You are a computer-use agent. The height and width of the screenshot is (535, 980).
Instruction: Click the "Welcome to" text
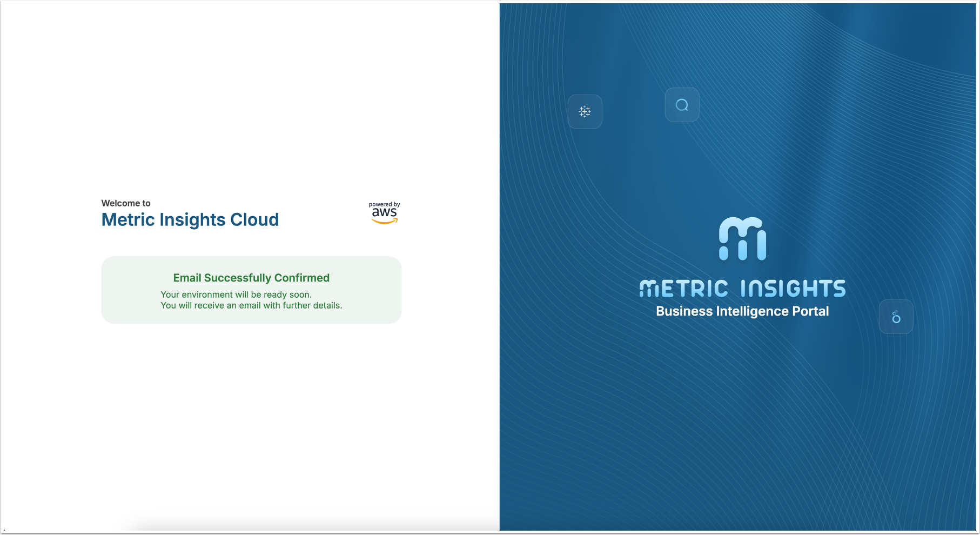coord(126,203)
